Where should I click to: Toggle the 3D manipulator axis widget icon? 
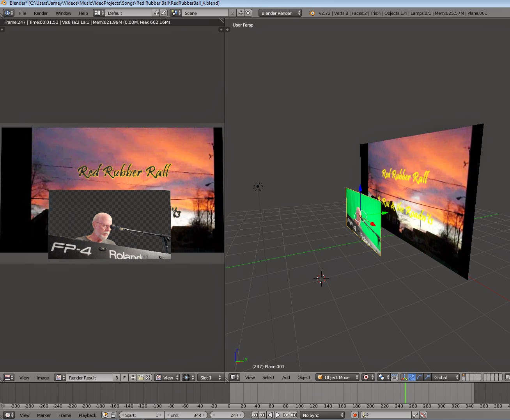pyautogui.click(x=404, y=377)
